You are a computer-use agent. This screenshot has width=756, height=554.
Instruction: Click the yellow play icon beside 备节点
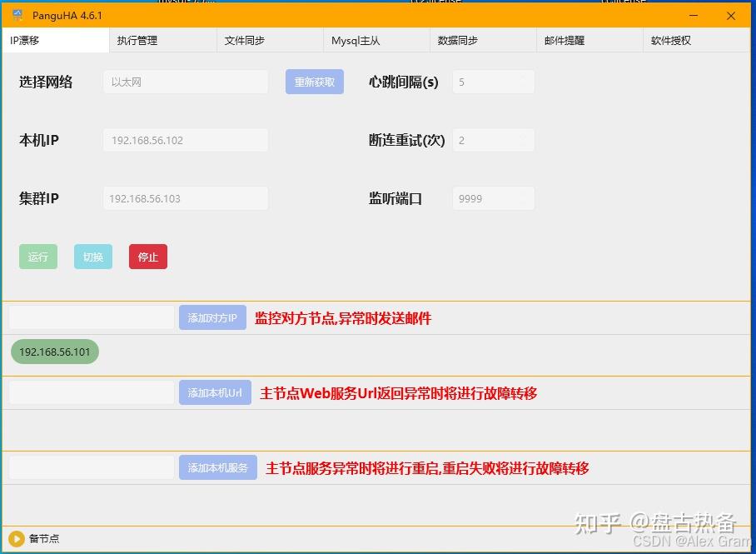pos(16,539)
